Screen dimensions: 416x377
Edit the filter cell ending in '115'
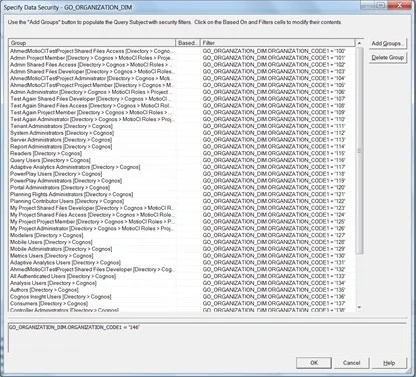tap(278, 153)
